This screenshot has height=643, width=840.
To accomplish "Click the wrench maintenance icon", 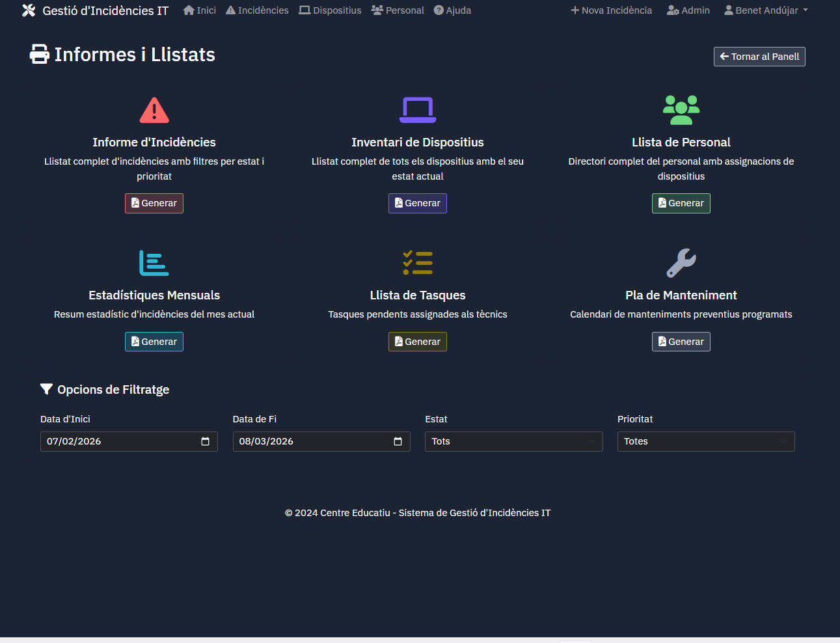I will 681,262.
